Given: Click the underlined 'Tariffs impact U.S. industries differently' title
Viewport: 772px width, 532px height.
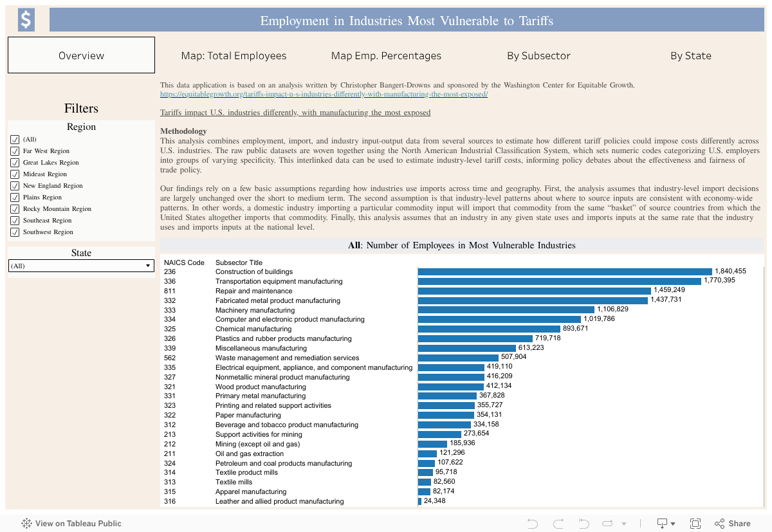Looking at the screenshot, I should 295,113.
